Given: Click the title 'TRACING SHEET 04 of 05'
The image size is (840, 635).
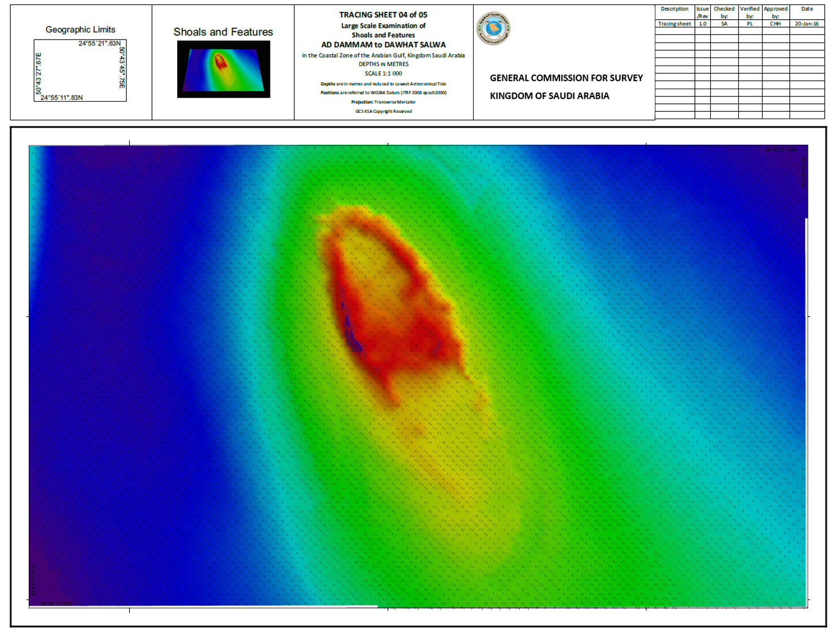Looking at the screenshot, I should click(383, 15).
